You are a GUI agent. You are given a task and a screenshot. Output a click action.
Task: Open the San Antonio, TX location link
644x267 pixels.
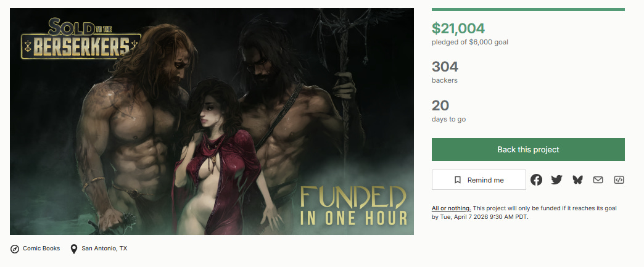[104, 249]
